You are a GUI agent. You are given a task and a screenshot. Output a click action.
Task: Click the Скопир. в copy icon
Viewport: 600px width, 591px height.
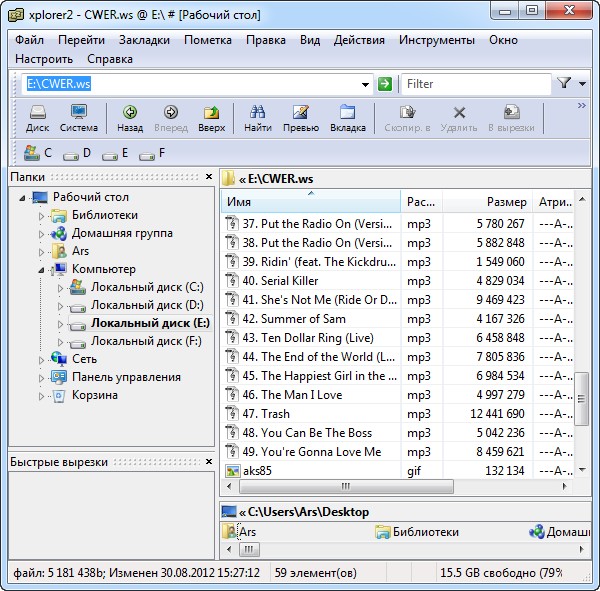408,118
